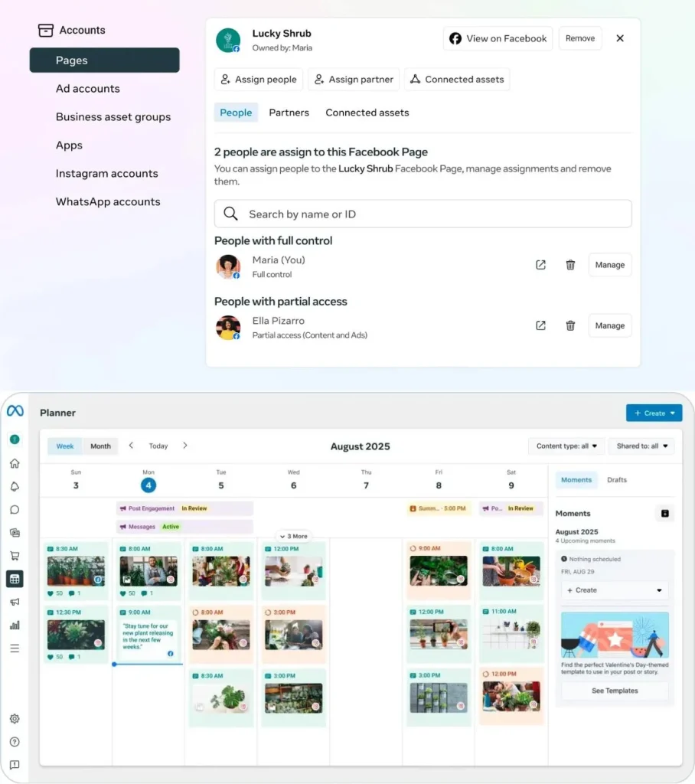Switch to the Partners tab
The height and width of the screenshot is (784, 695).
click(289, 113)
